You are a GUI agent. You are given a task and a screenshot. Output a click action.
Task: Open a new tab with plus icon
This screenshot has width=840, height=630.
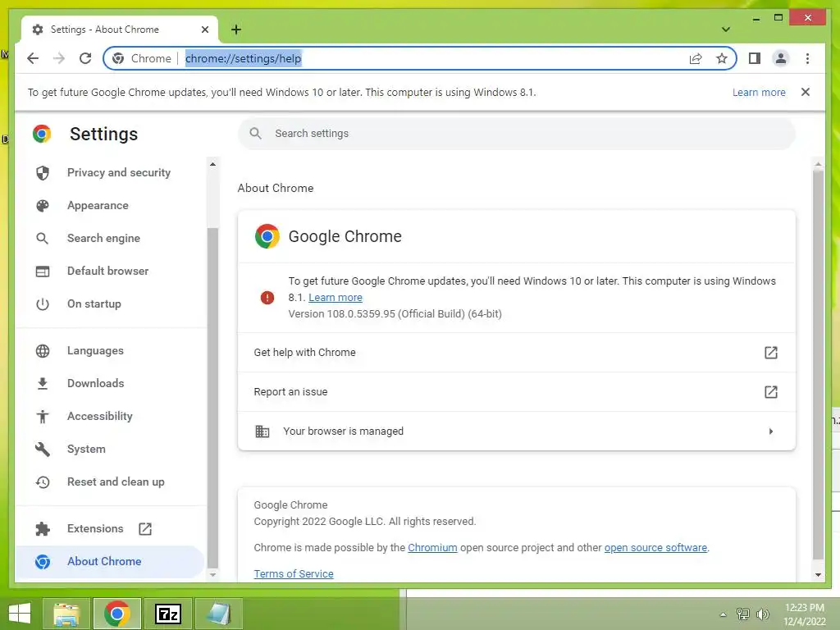(236, 30)
